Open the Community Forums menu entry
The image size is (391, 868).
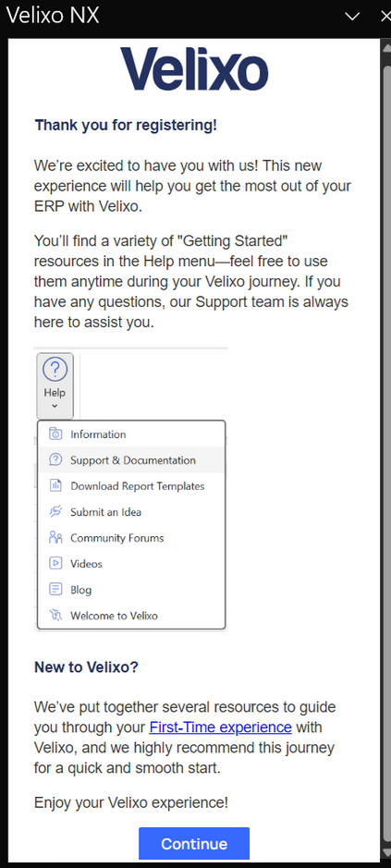131,537
